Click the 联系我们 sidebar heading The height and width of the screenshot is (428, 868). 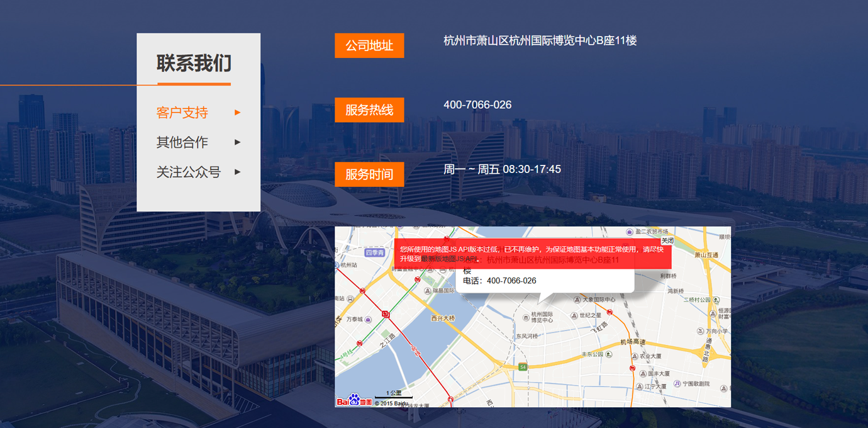tap(194, 64)
